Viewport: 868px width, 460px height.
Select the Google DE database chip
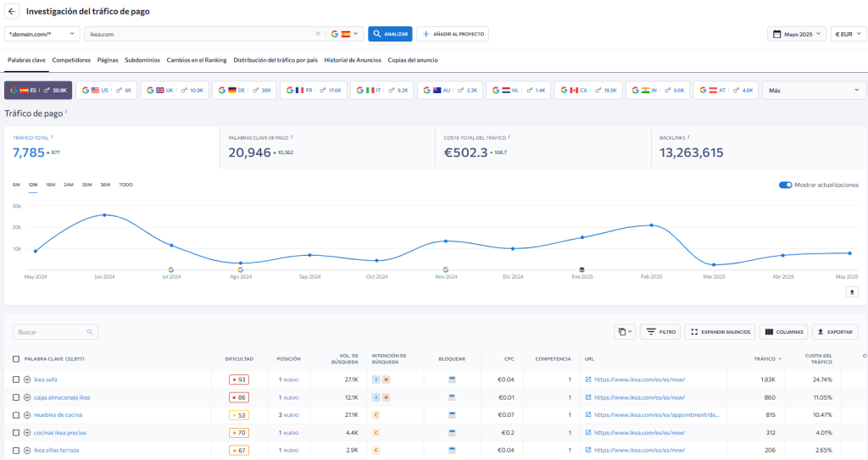244,91
